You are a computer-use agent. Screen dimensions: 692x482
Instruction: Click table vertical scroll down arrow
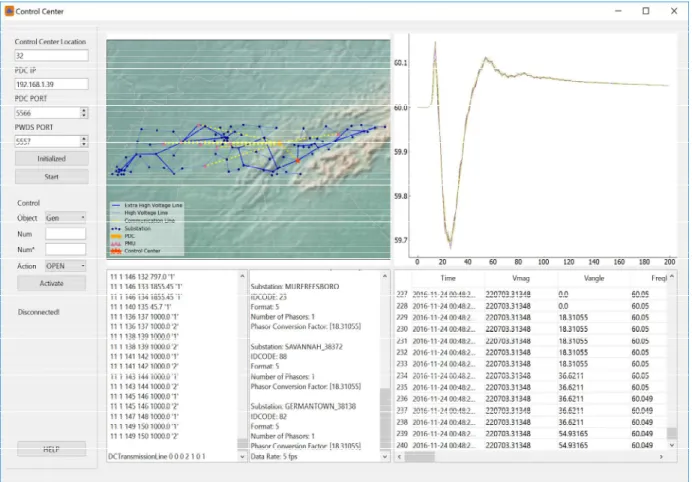coord(672,445)
